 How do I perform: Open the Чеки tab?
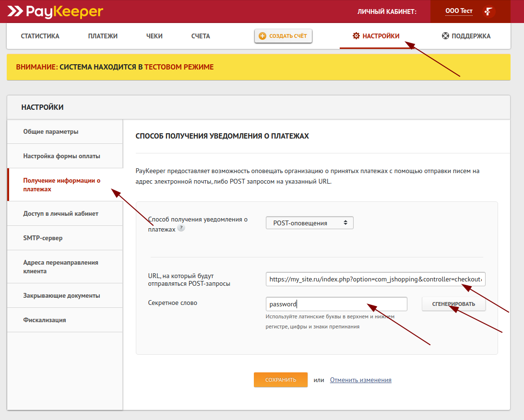pyautogui.click(x=155, y=36)
